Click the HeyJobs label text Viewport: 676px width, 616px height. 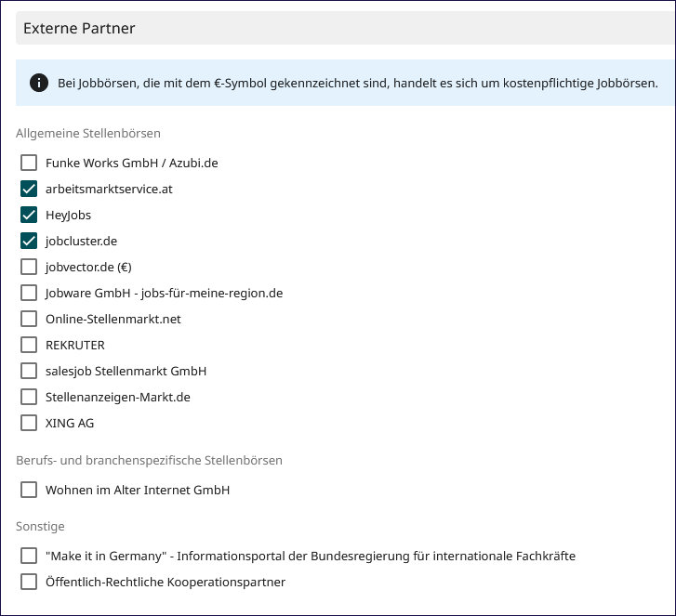tap(68, 215)
